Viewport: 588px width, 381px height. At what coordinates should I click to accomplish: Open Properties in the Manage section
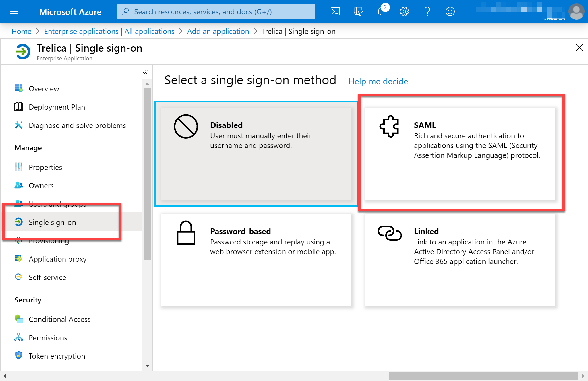pos(45,167)
